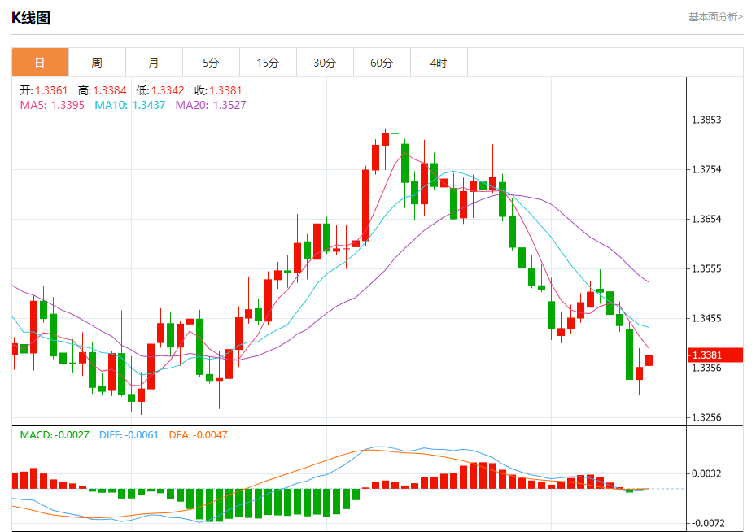Viewport: 756px width, 532px height.
Task: Open the 5分 interval tab
Action: click(211, 62)
